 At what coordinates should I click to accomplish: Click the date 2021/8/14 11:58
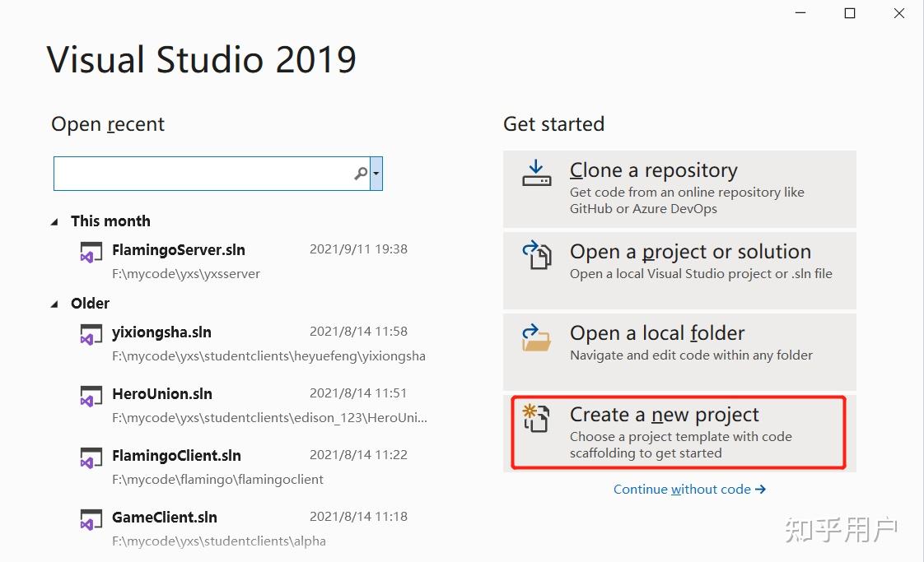tap(358, 332)
